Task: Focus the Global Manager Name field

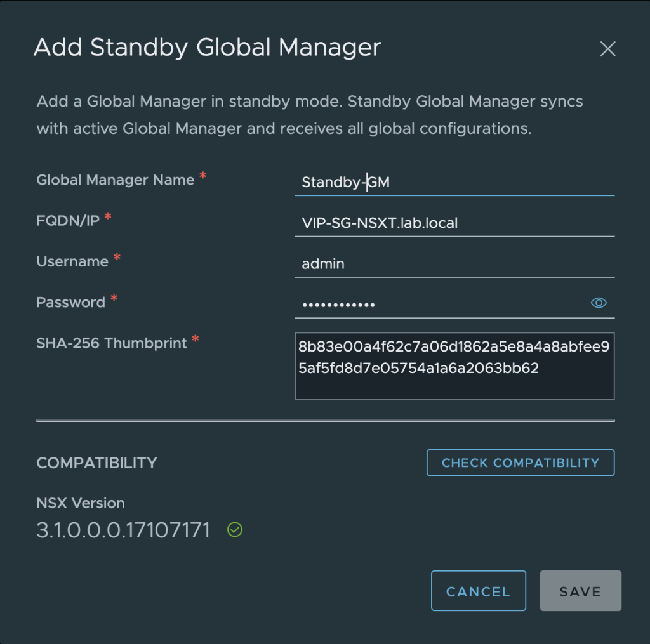Action: 454,182
